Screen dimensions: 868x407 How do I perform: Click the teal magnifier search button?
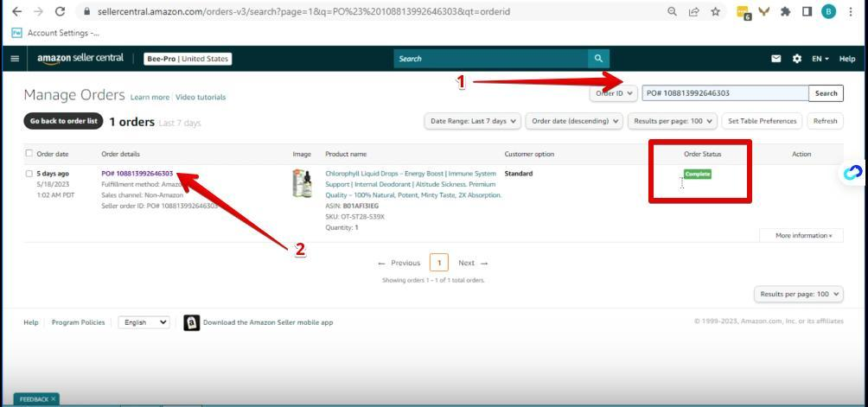598,59
